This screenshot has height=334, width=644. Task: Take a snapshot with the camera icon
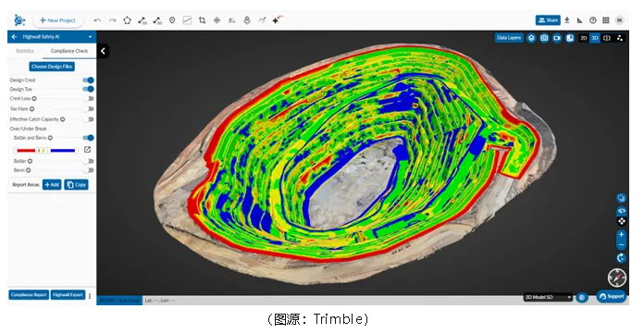(544, 38)
